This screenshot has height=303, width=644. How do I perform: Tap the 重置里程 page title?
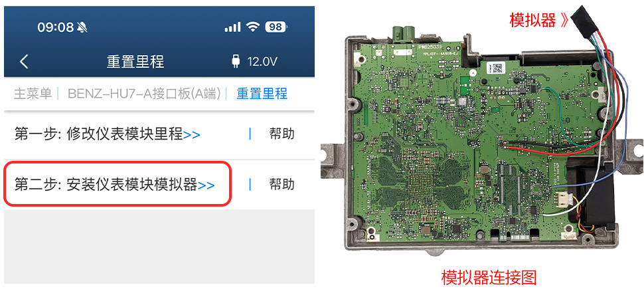(x=135, y=62)
